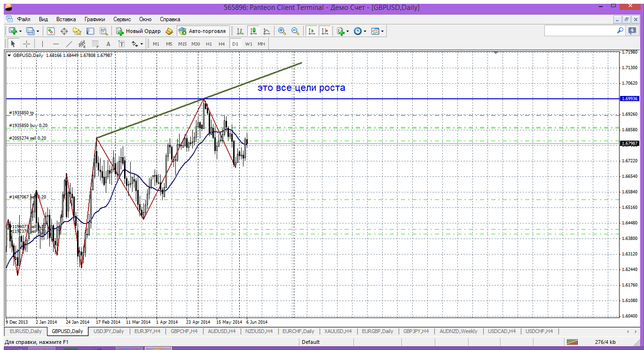This screenshot has height=350, width=644.
Task: Select the H4 timeframe
Action: [222, 44]
